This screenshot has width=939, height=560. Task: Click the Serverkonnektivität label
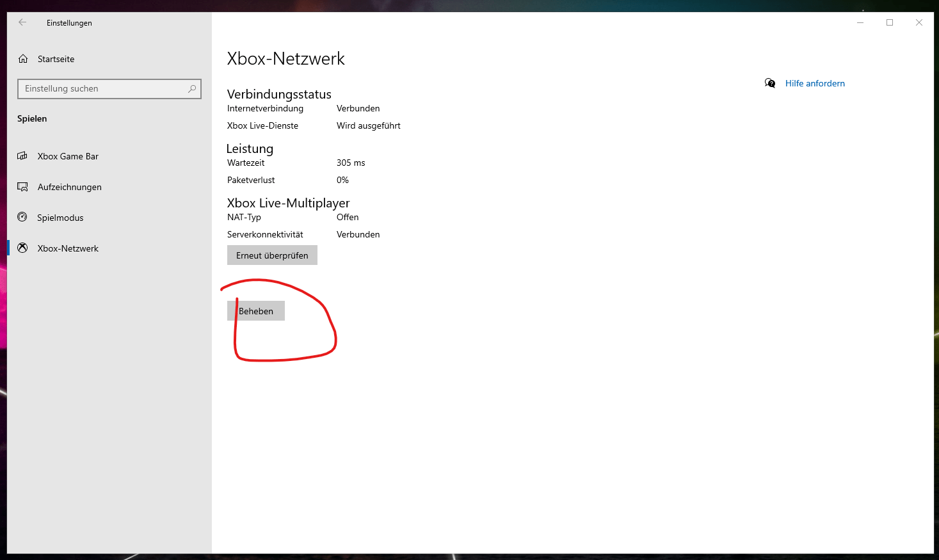(x=265, y=234)
